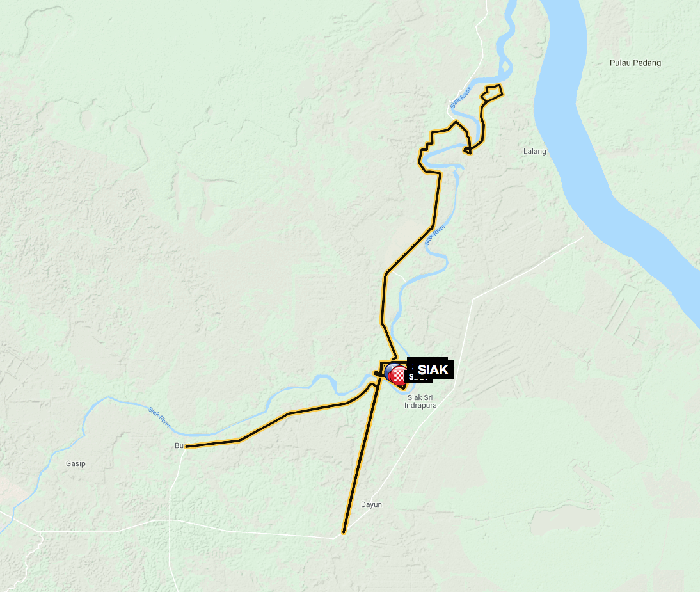
Task: Click the Siak River label beside the diagonal route segment
Action: click(434, 235)
